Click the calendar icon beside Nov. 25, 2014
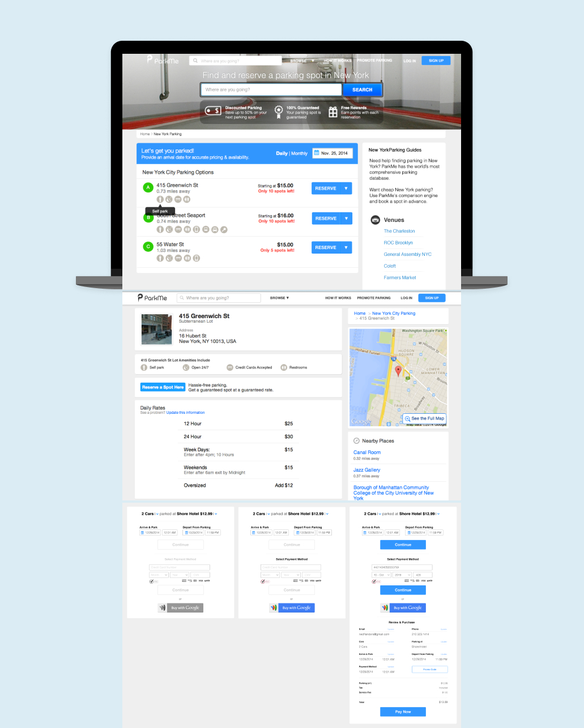The height and width of the screenshot is (728, 584). (x=317, y=153)
